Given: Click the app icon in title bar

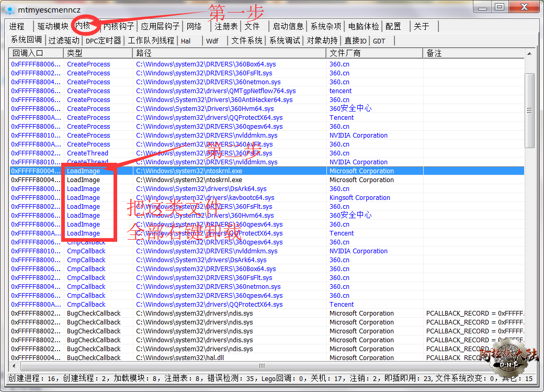Looking at the screenshot, I should [9, 9].
